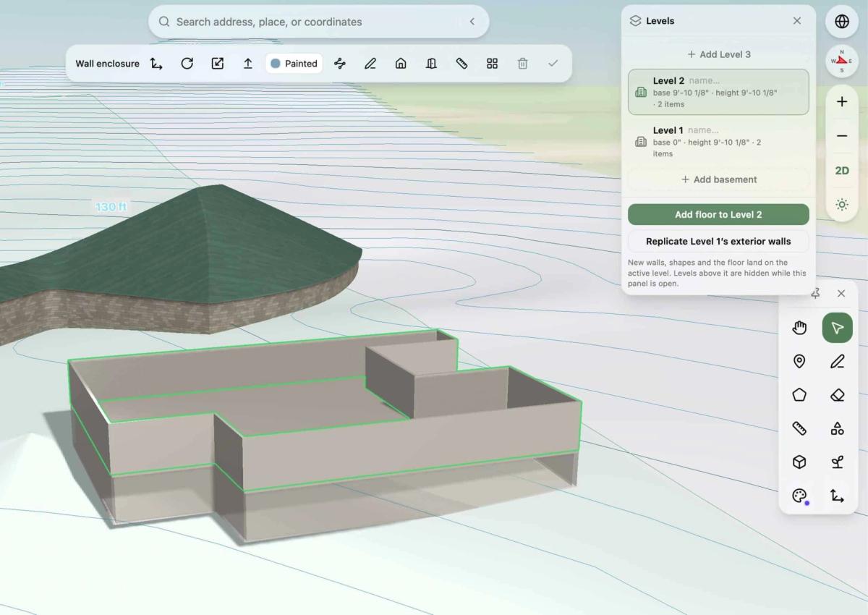
Task: Delete the wall enclosure with the trash icon
Action: [x=522, y=64]
